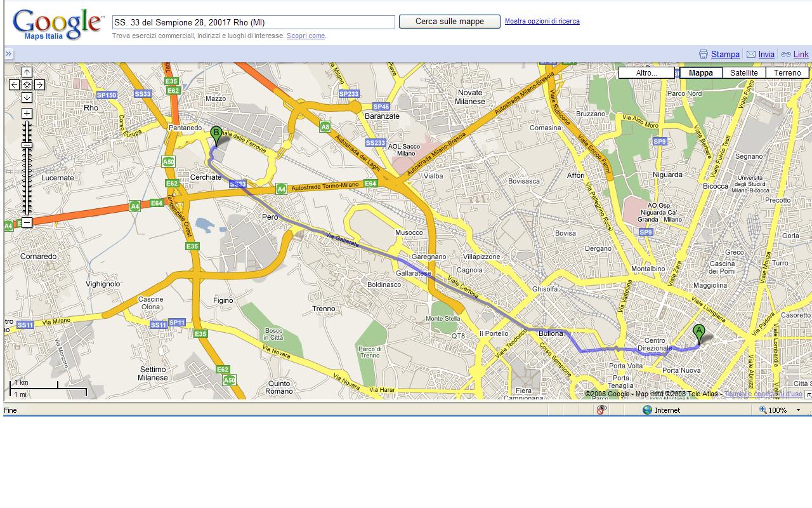Click the Lucernate label on map

coord(58,178)
